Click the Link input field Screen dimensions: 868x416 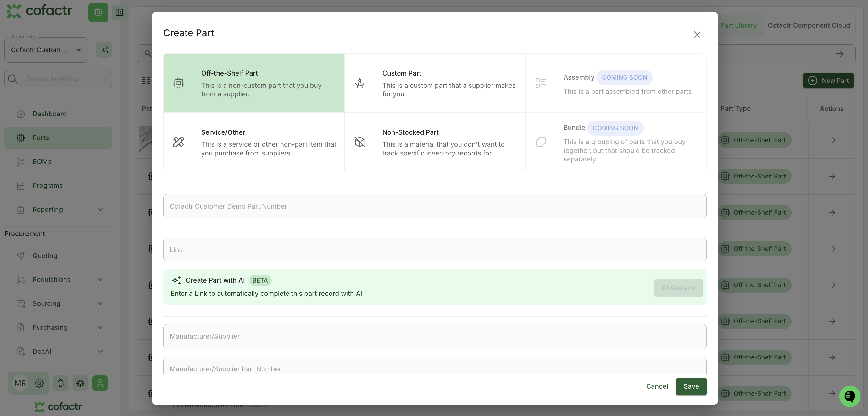coord(435,250)
